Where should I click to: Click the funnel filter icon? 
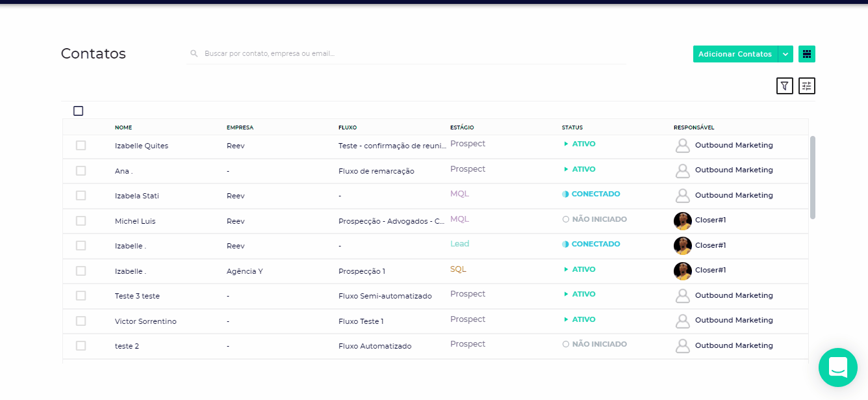(x=784, y=86)
